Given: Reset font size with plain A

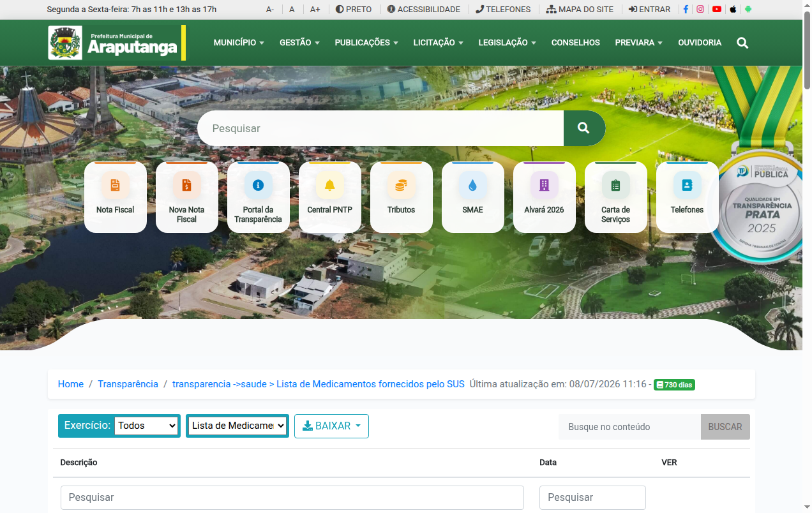Looking at the screenshot, I should click(292, 10).
